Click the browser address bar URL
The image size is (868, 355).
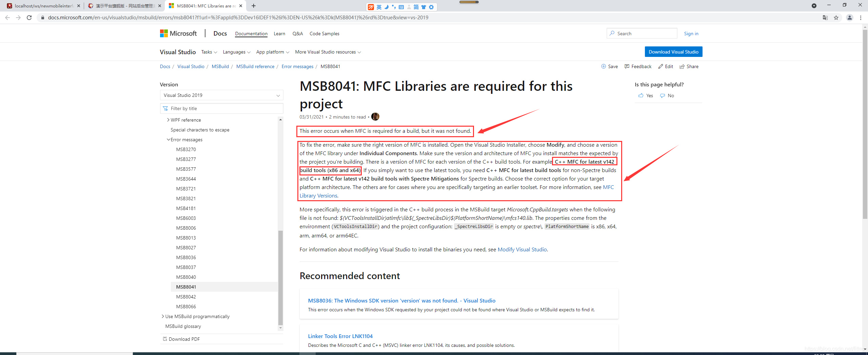pos(238,18)
